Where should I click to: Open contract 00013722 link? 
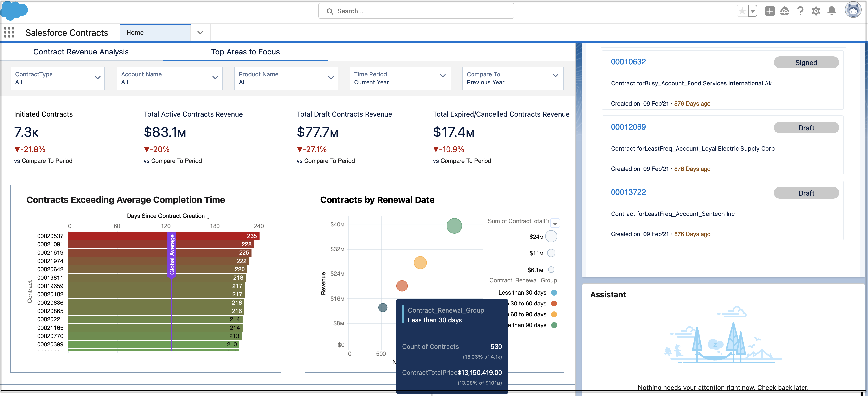628,192
